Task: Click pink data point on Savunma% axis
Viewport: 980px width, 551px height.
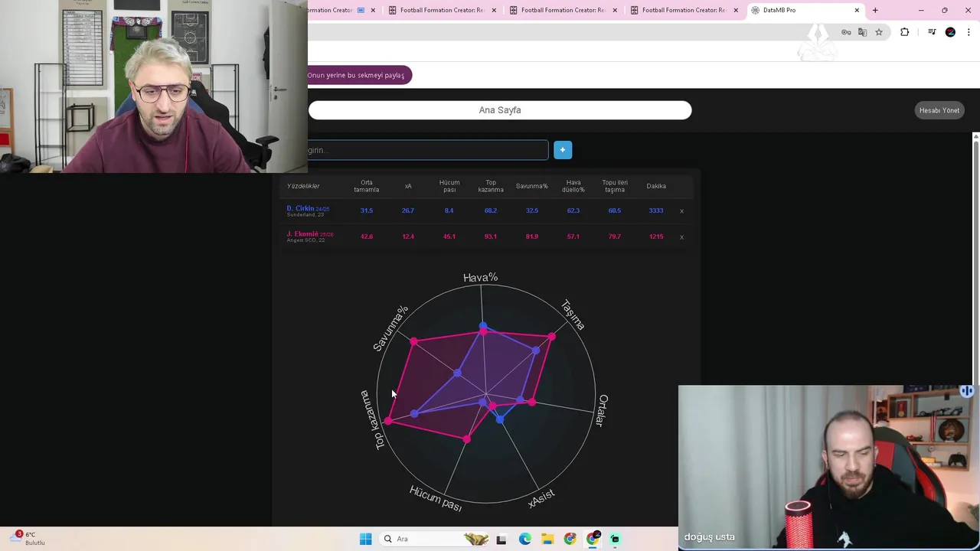Action: coord(413,341)
